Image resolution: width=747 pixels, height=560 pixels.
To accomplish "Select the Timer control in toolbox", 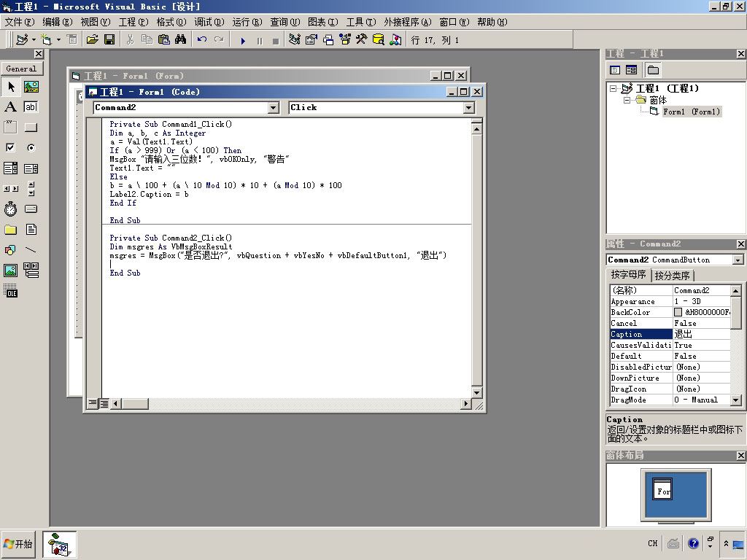I will pos(10,209).
